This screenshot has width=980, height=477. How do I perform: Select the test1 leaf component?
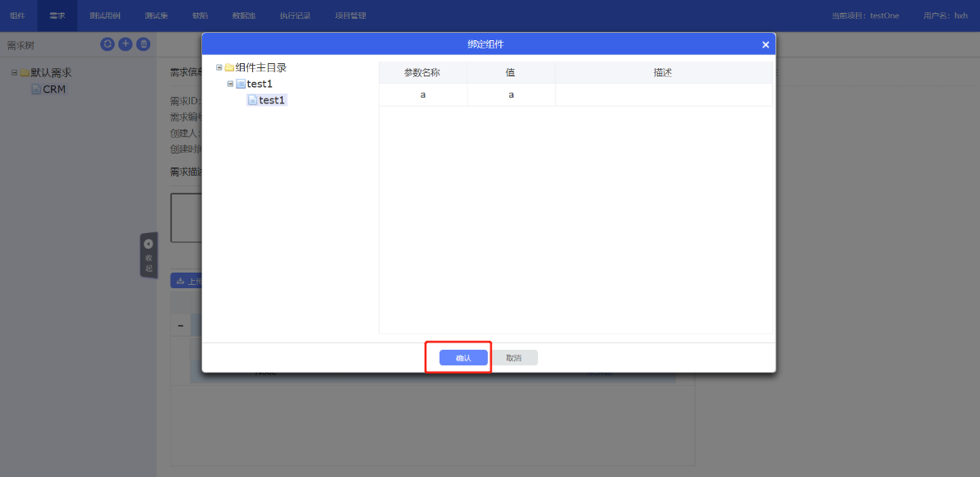pos(272,100)
